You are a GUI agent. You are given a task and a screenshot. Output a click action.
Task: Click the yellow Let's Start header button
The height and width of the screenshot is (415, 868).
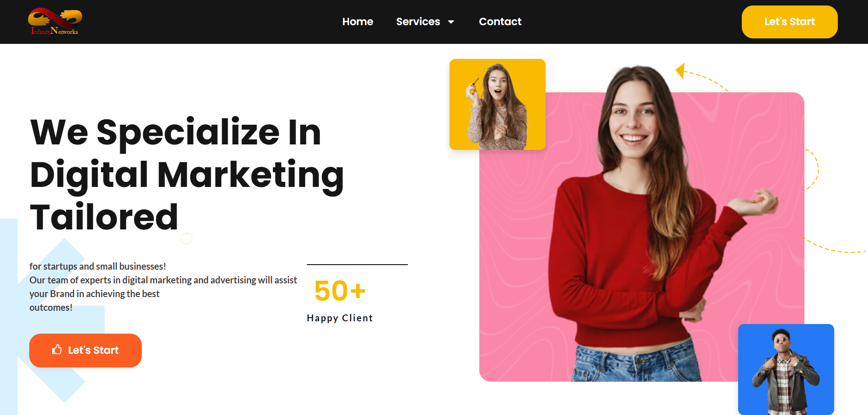coord(789,22)
